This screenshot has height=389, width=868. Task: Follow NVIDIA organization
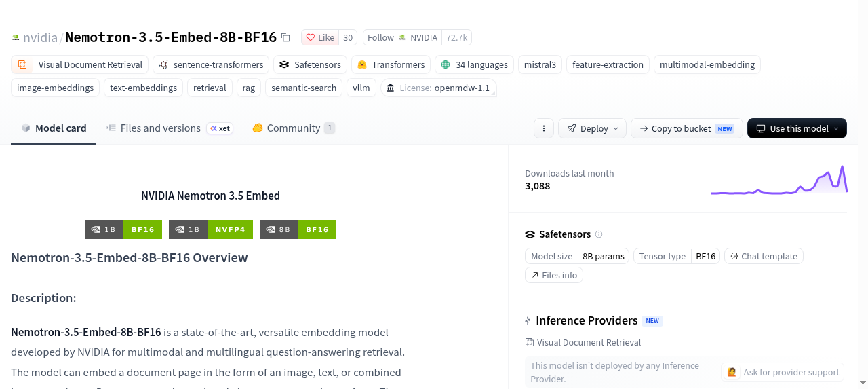(402, 37)
